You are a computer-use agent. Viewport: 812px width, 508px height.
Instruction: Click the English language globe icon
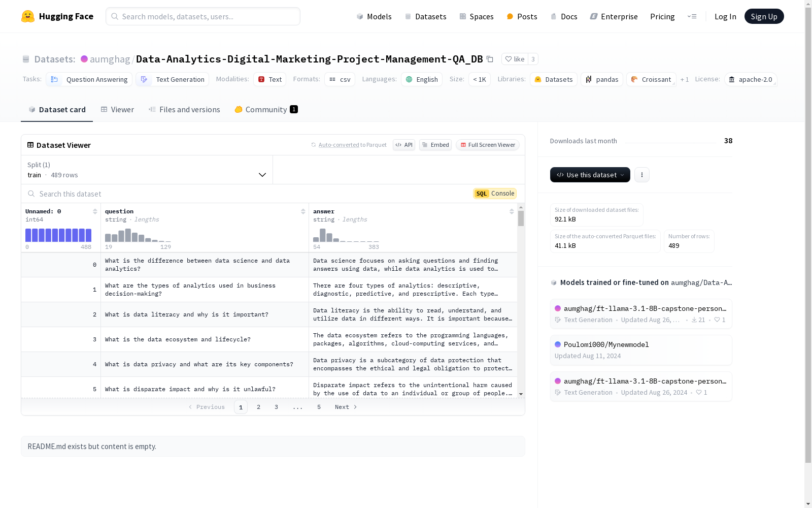coord(409,79)
